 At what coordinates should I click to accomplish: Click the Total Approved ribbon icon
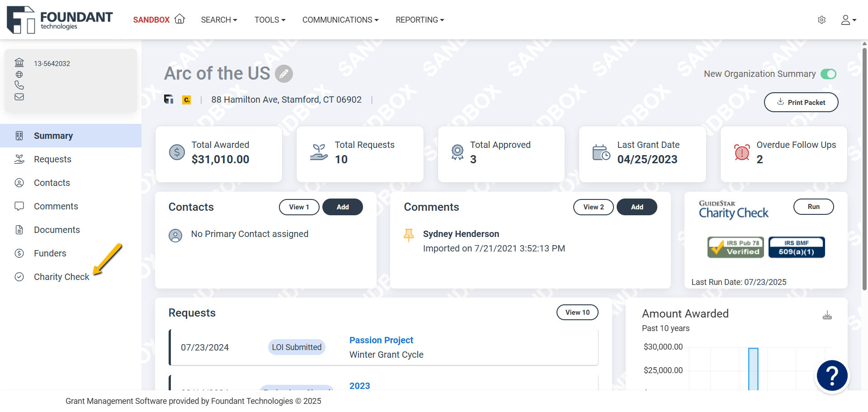458,152
